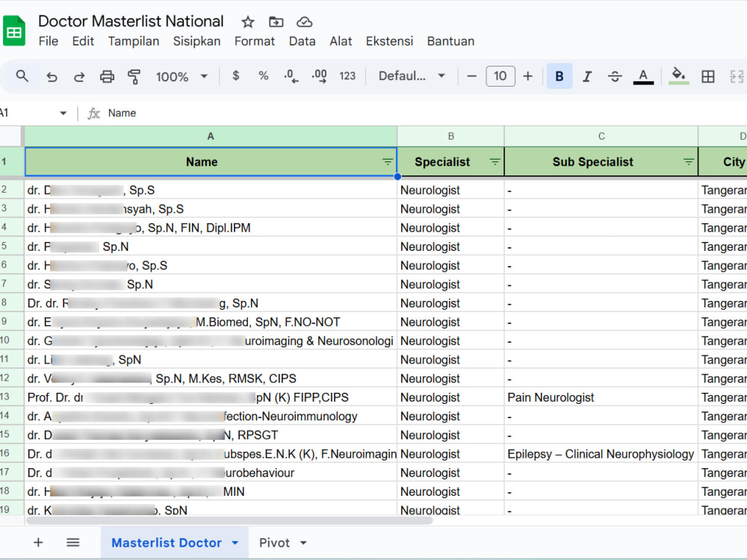Click the redo arrow
This screenshot has height=560, width=747.
click(x=79, y=76)
